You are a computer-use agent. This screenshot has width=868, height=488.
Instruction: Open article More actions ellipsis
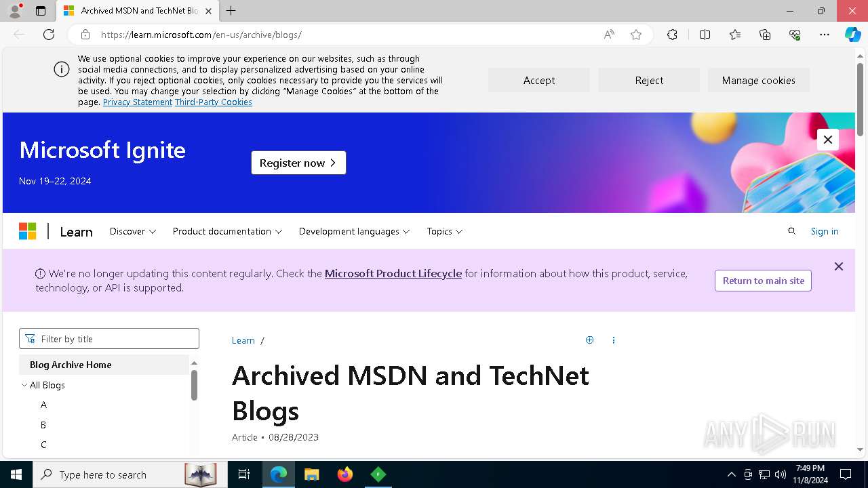tap(614, 340)
